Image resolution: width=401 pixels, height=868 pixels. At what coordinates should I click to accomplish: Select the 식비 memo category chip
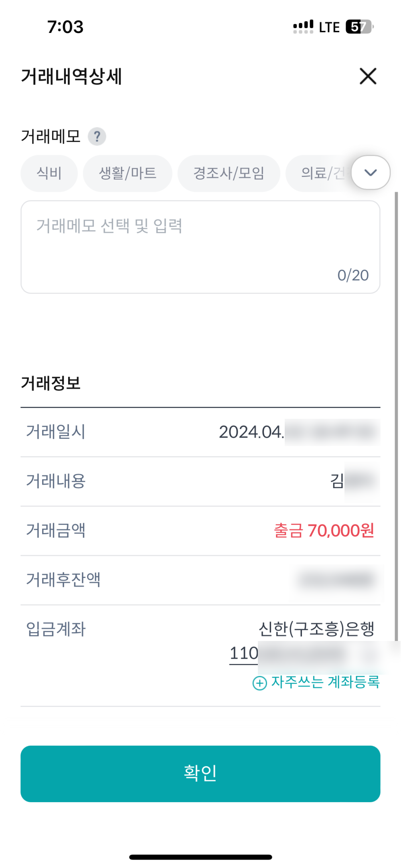[49, 173]
